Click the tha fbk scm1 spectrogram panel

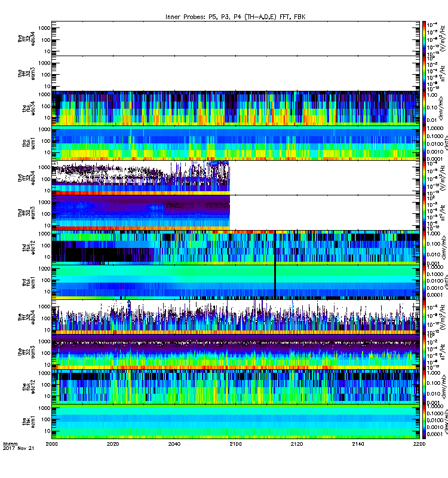(x=235, y=143)
